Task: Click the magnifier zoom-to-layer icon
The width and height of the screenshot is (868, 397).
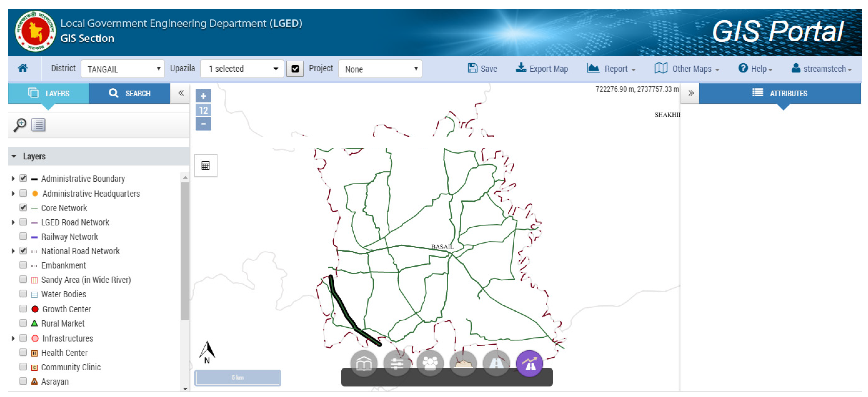Action: (x=20, y=125)
